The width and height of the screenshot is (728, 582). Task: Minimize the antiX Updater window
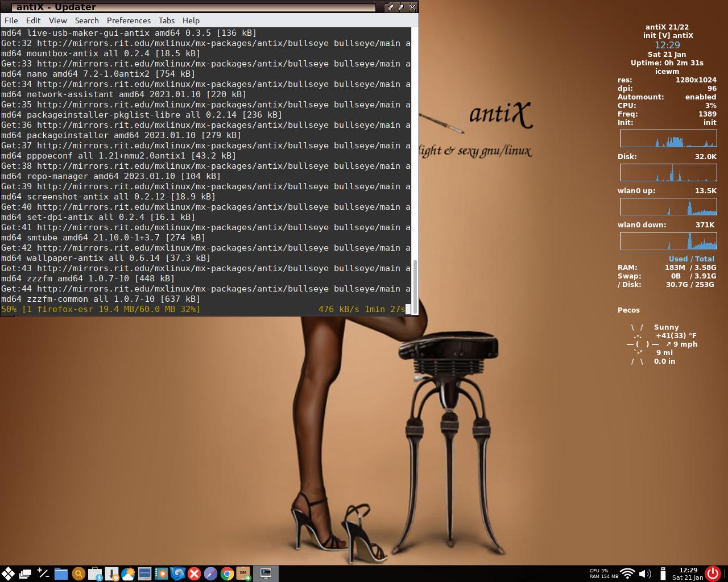click(x=391, y=7)
